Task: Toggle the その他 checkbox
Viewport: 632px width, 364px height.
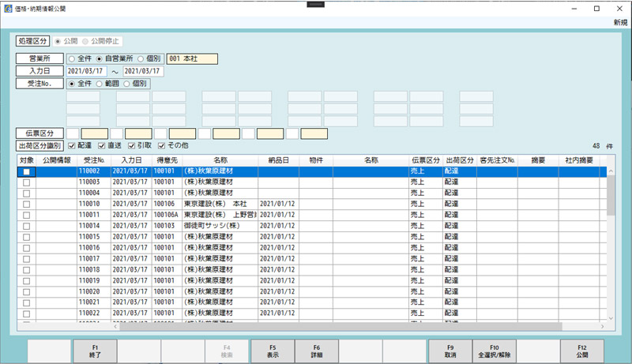Action: coord(162,146)
